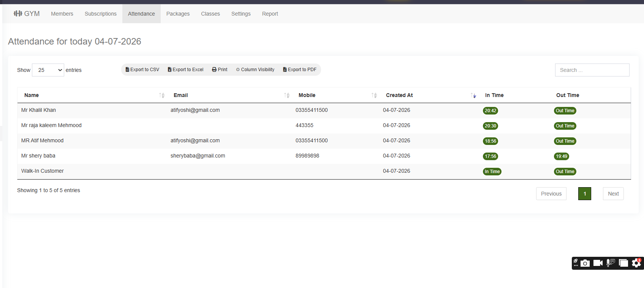Viewport: 644px width, 288px height.
Task: Open the Show entries dropdown set to 25
Action: click(48, 70)
